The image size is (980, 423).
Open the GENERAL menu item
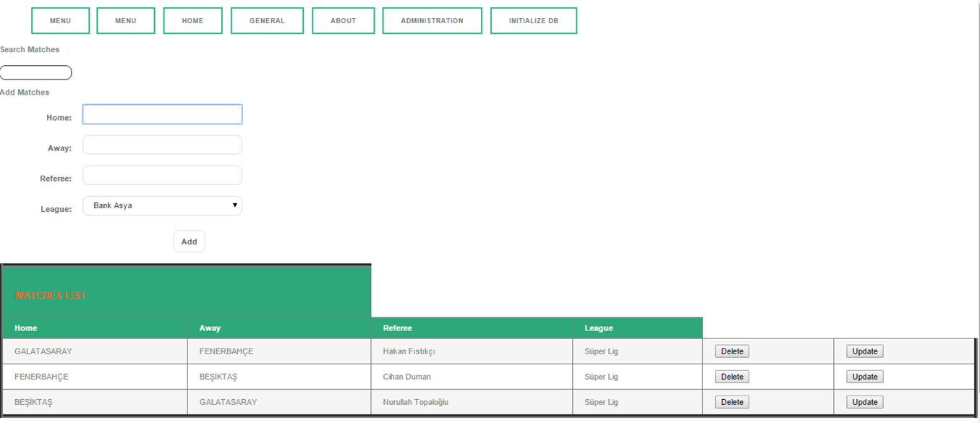[x=267, y=21]
